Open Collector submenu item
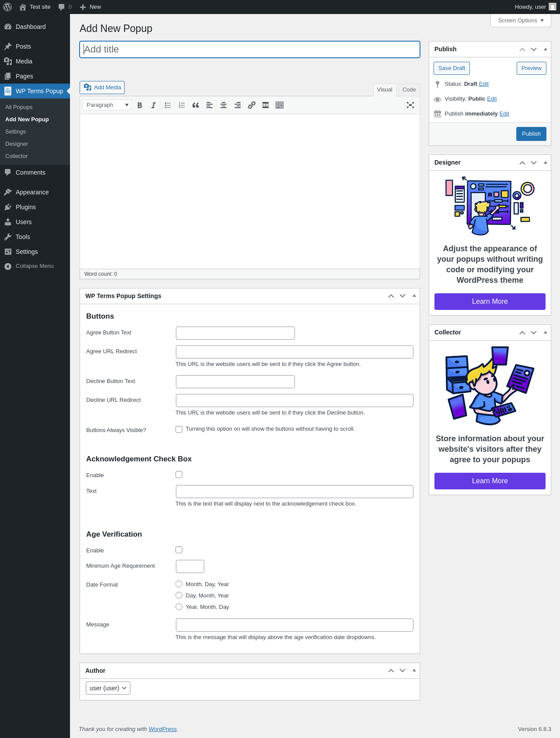The height and width of the screenshot is (738, 560). point(16,156)
